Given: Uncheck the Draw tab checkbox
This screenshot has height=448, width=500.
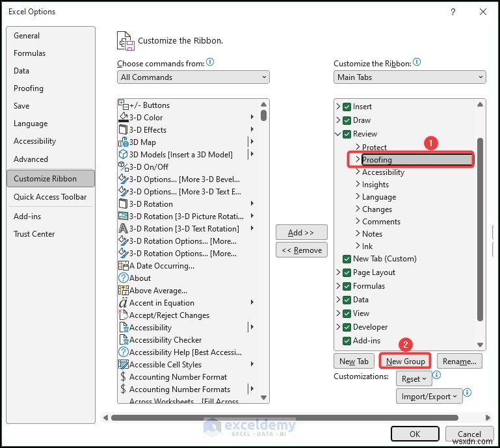Looking at the screenshot, I should [347, 120].
